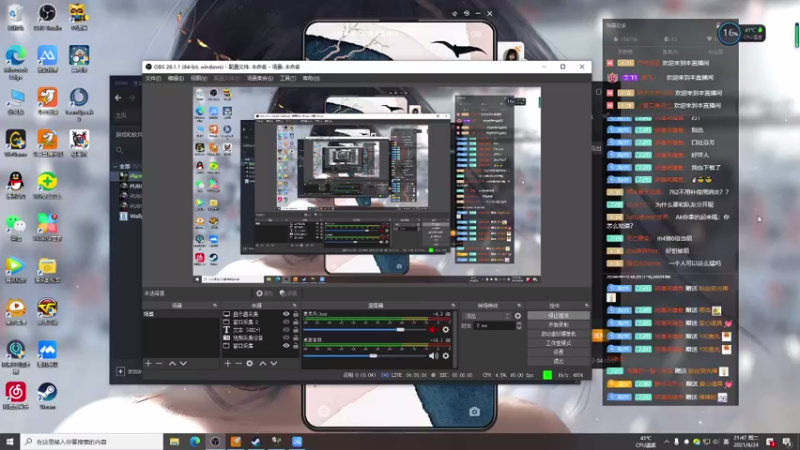Screen dimensions: 800x450
Task: Open the 淡出 scene transition dropdown
Action: 487,316
